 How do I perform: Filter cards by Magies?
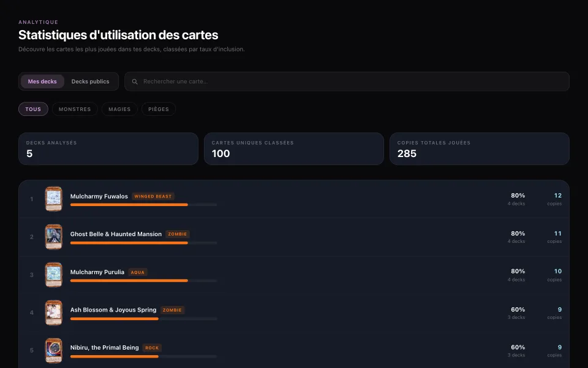coord(119,109)
